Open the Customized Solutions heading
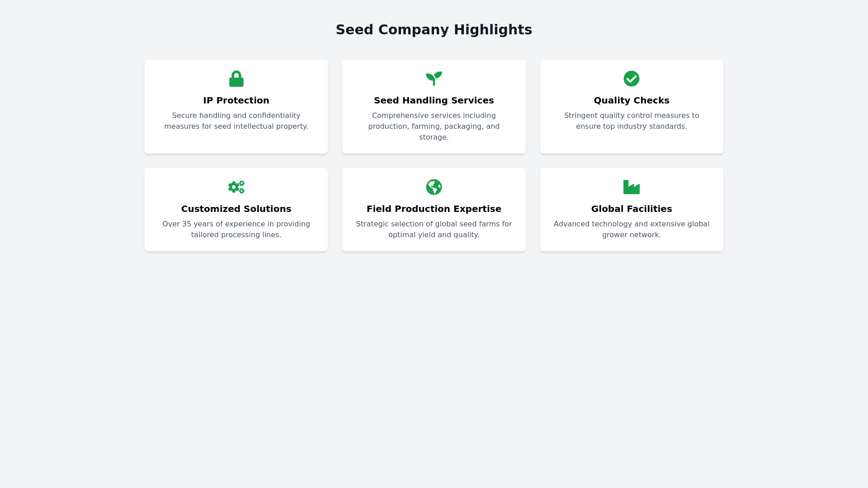868x488 pixels. tap(236, 209)
